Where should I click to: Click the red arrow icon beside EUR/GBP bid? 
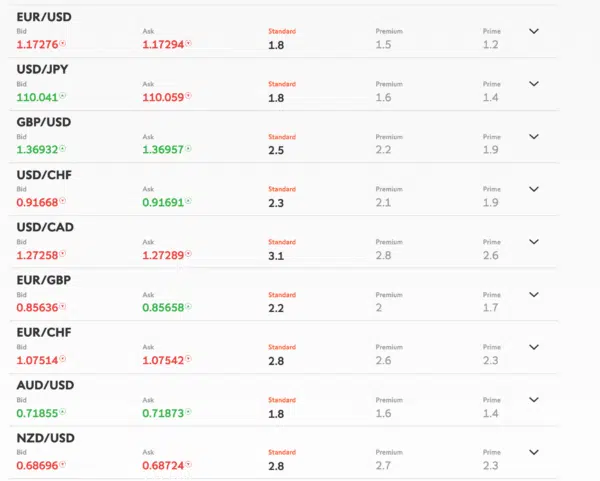[62, 306]
